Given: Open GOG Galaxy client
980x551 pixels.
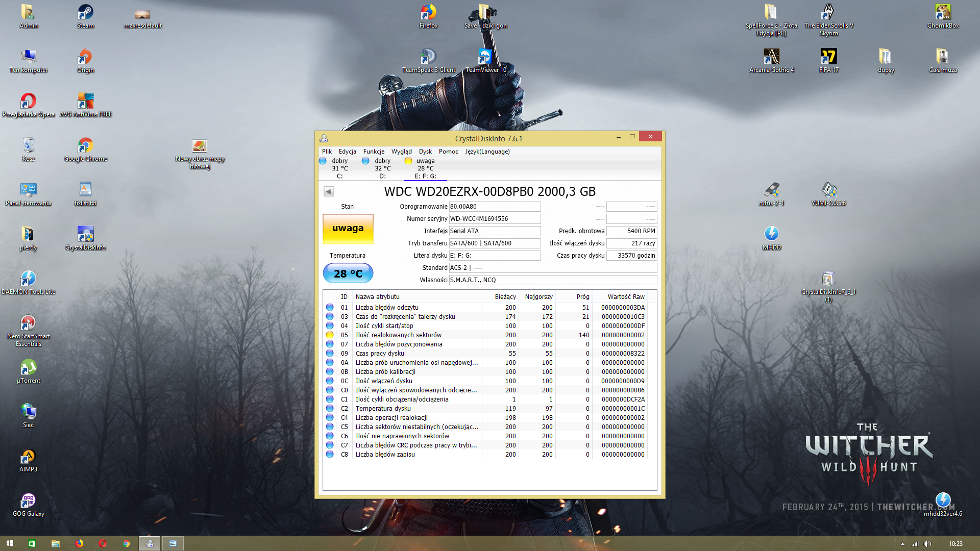Looking at the screenshot, I should point(29,500).
